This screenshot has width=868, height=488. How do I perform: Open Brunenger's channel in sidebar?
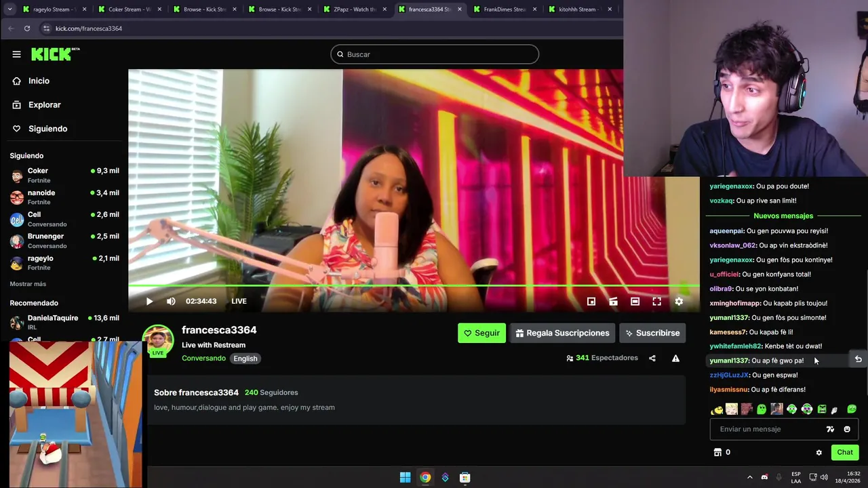pyautogui.click(x=64, y=241)
